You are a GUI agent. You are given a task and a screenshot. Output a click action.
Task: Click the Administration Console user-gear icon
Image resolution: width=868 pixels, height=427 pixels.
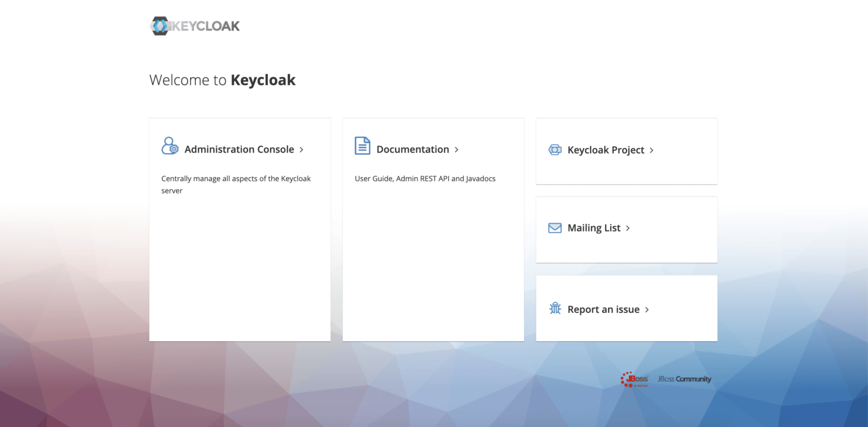170,146
